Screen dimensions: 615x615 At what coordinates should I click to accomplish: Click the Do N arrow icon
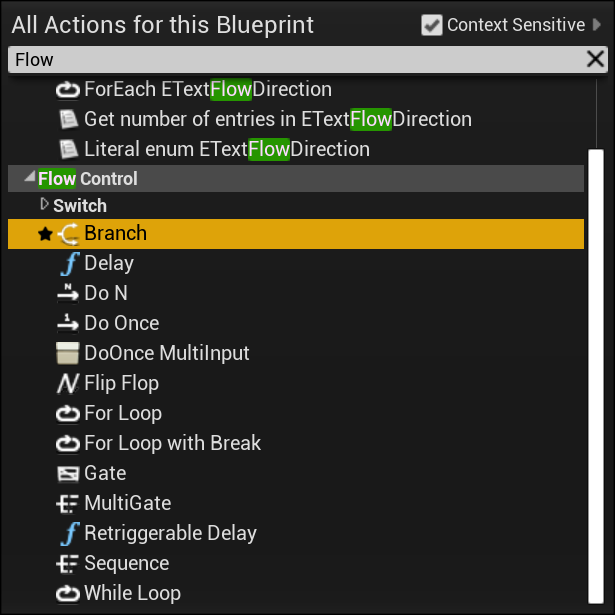pyautogui.click(x=68, y=293)
